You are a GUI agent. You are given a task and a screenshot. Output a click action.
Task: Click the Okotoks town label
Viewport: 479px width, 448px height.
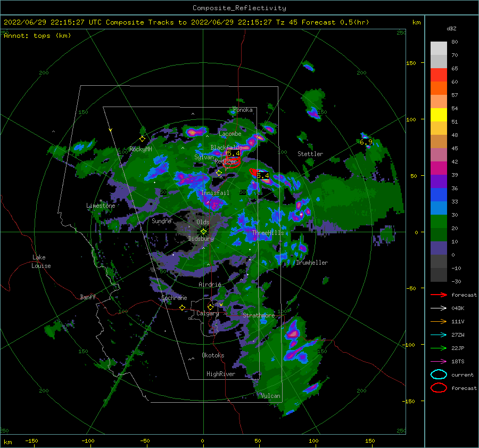pyautogui.click(x=213, y=355)
